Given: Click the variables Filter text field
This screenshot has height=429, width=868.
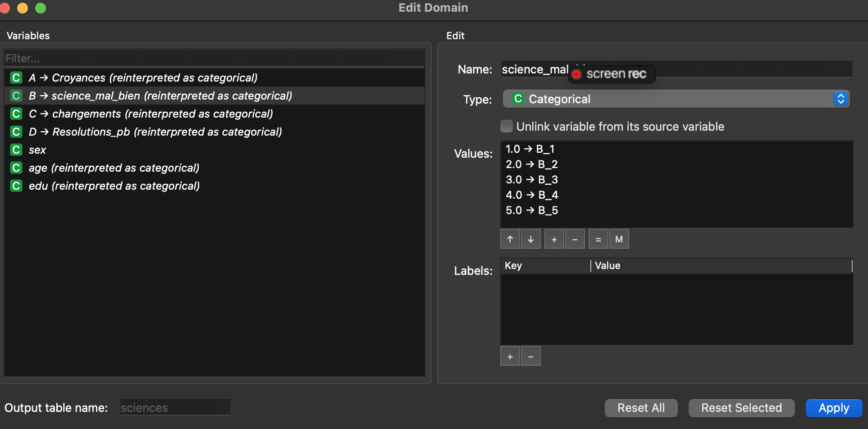Looking at the screenshot, I should [x=214, y=59].
